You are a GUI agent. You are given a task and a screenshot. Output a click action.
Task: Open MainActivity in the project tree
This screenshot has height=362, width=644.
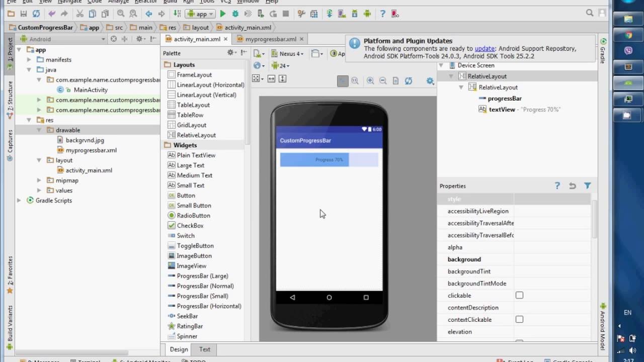coord(91,89)
